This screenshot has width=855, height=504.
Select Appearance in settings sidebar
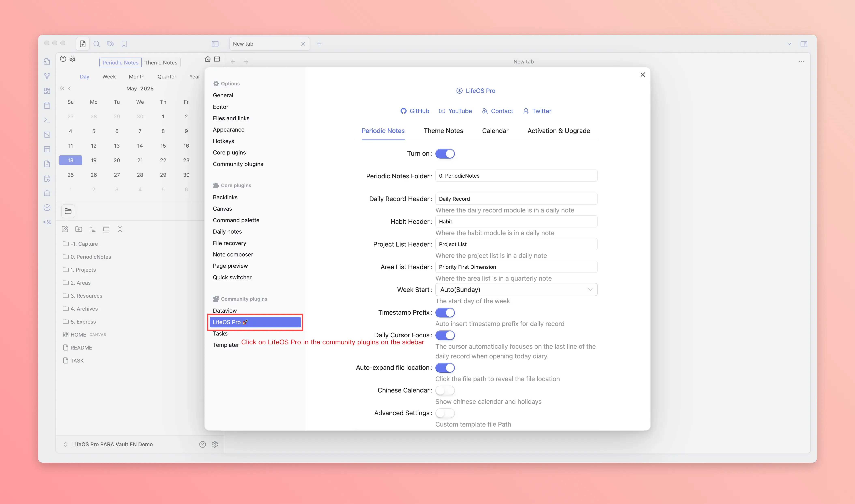[229, 130]
